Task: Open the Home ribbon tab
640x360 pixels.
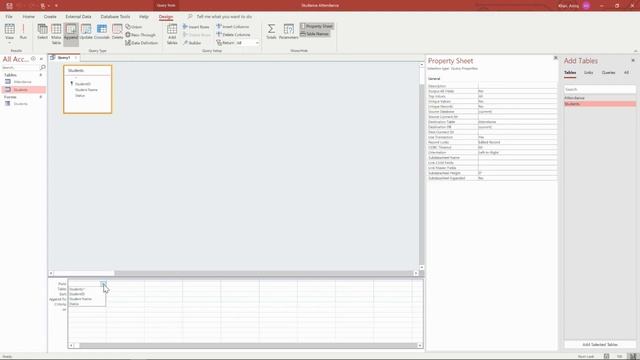Action: pos(29,17)
